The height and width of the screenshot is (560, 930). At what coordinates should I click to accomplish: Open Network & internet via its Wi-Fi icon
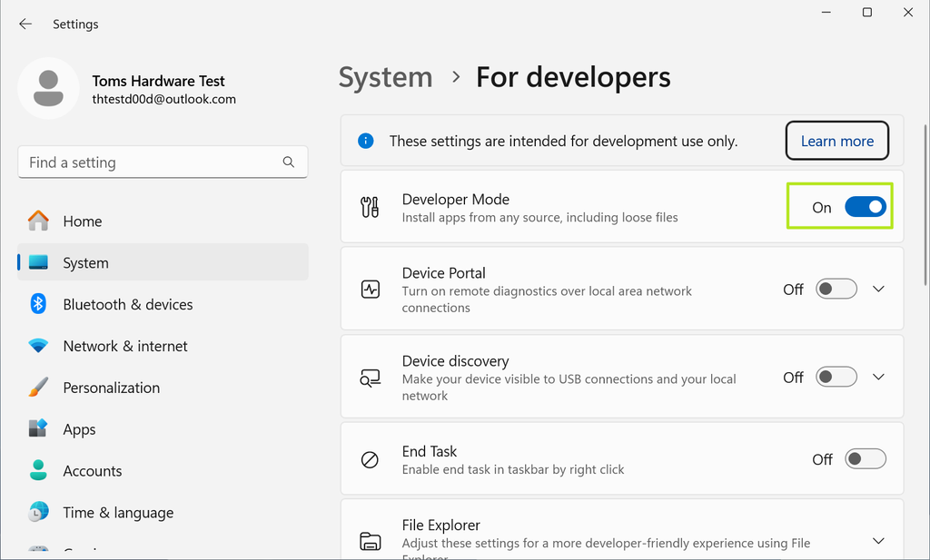[38, 346]
